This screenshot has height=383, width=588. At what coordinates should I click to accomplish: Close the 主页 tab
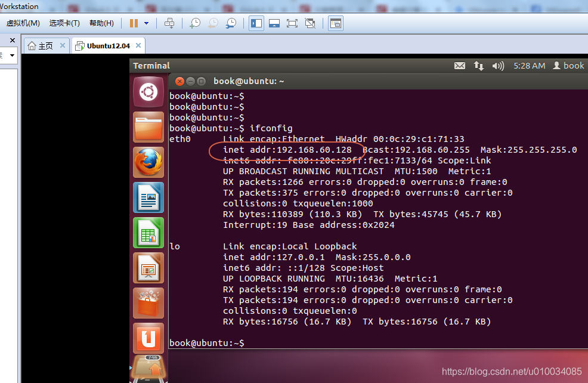click(x=63, y=45)
